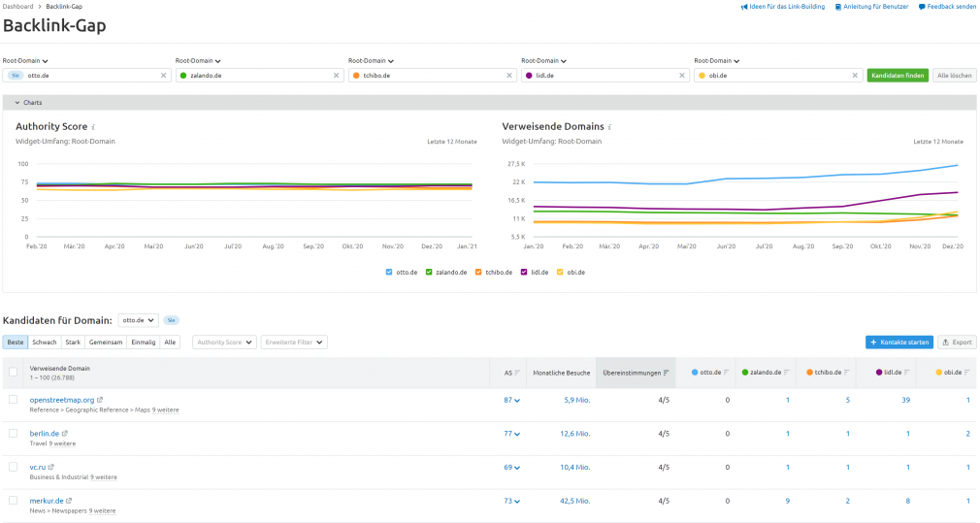The image size is (980, 523).
Task: Sort by otto.de column icon
Action: click(726, 373)
